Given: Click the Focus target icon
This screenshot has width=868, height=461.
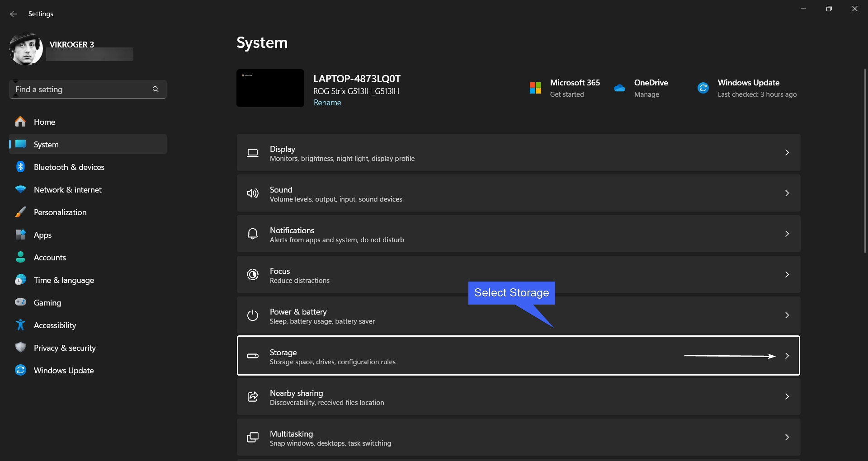Looking at the screenshot, I should 253,274.
